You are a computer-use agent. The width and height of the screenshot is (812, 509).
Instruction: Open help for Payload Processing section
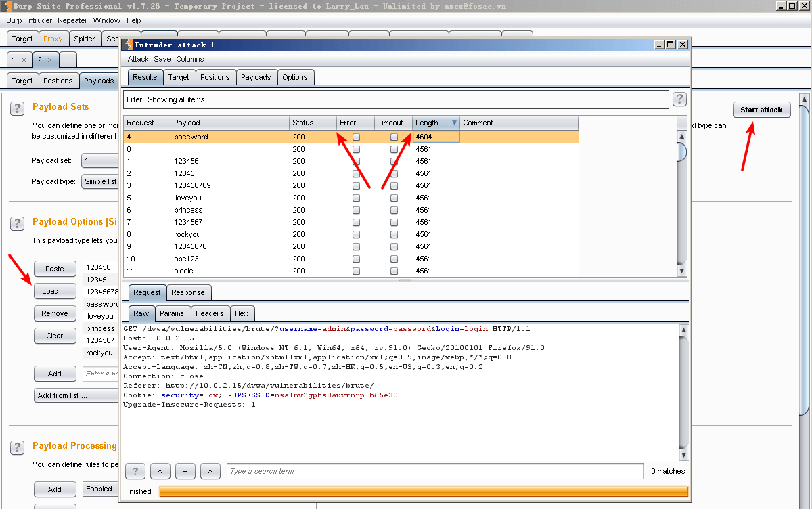click(x=18, y=447)
